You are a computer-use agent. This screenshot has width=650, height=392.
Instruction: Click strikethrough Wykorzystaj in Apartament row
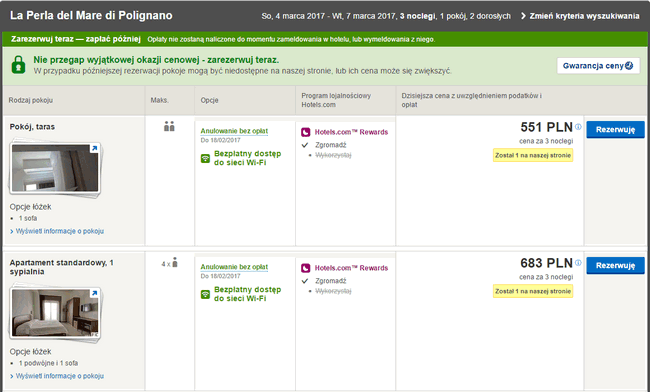pyautogui.click(x=333, y=291)
